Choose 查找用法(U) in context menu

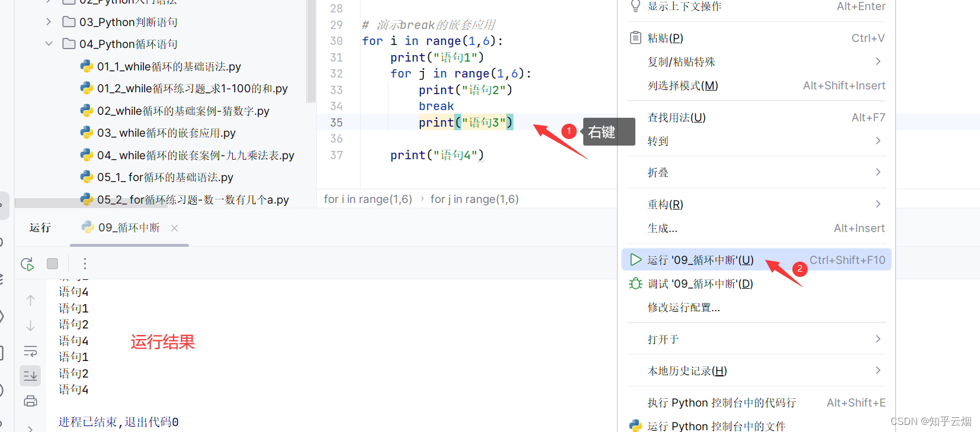[x=756, y=117]
